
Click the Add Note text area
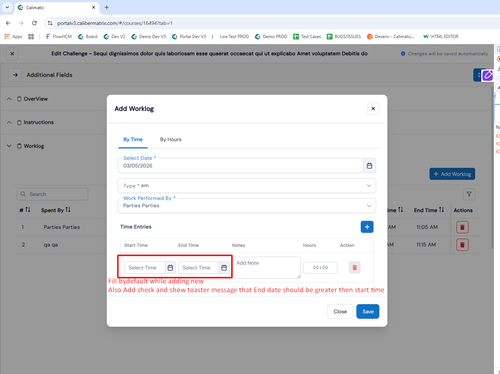coord(267,267)
